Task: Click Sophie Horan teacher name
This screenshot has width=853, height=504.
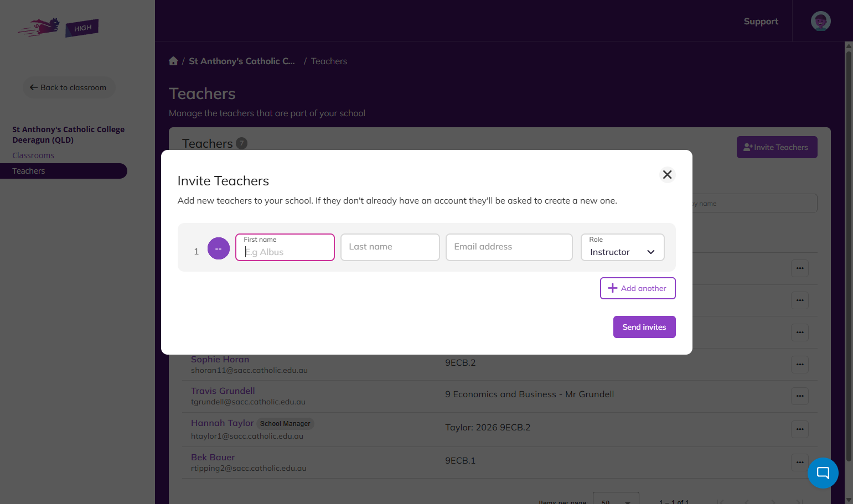Action: (220, 360)
